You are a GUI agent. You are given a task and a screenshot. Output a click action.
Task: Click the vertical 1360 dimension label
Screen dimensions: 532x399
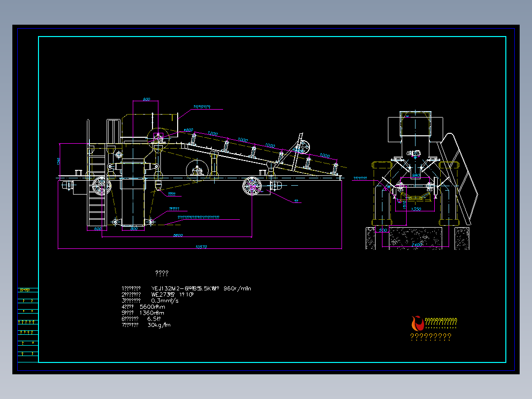pyautogui.click(x=59, y=161)
